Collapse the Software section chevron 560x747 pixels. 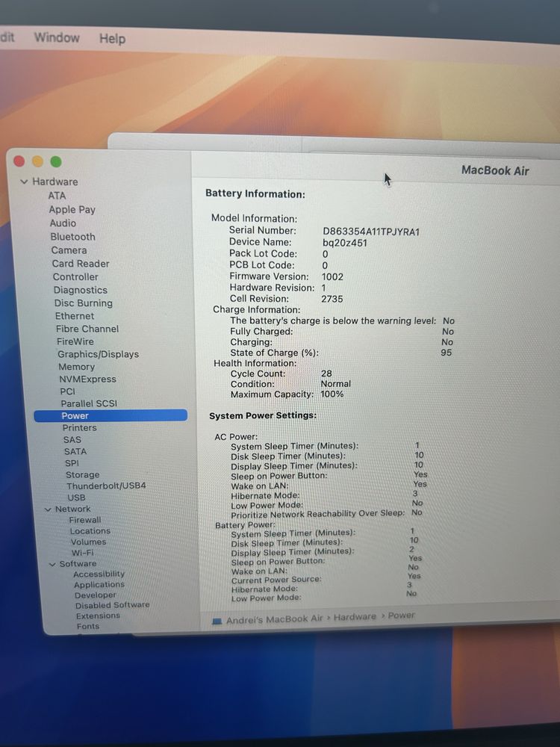52,564
